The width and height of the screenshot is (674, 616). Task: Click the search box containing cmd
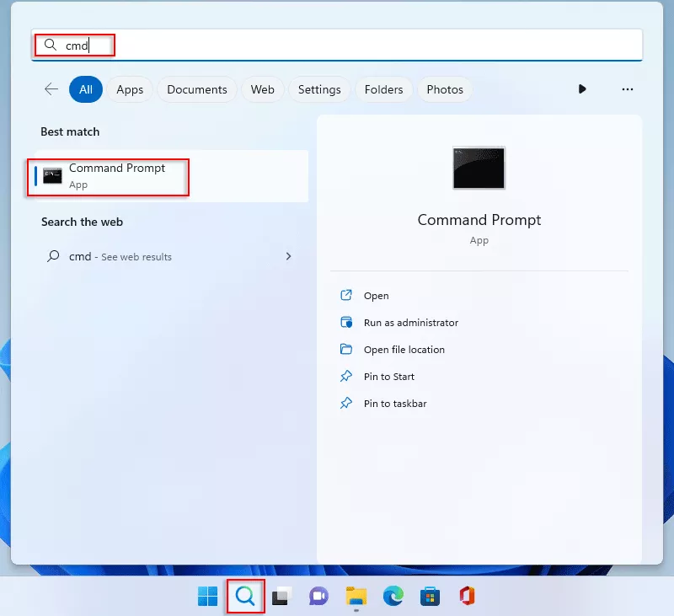(x=337, y=45)
